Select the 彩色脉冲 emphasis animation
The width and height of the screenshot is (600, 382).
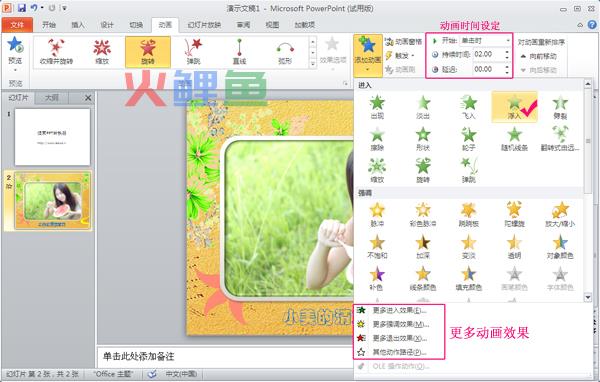423,214
